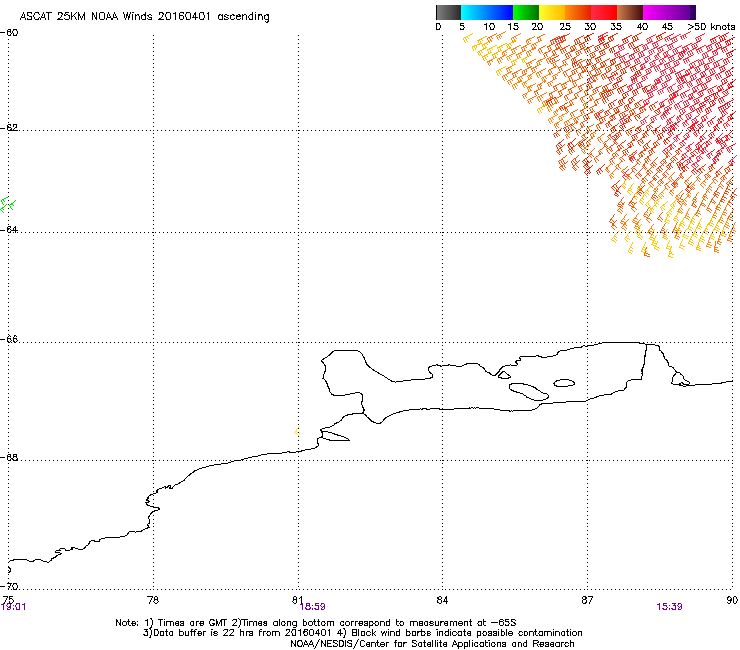Click the purple '19:01' time stamp
The width and height of the screenshot is (740, 650).
[13, 607]
